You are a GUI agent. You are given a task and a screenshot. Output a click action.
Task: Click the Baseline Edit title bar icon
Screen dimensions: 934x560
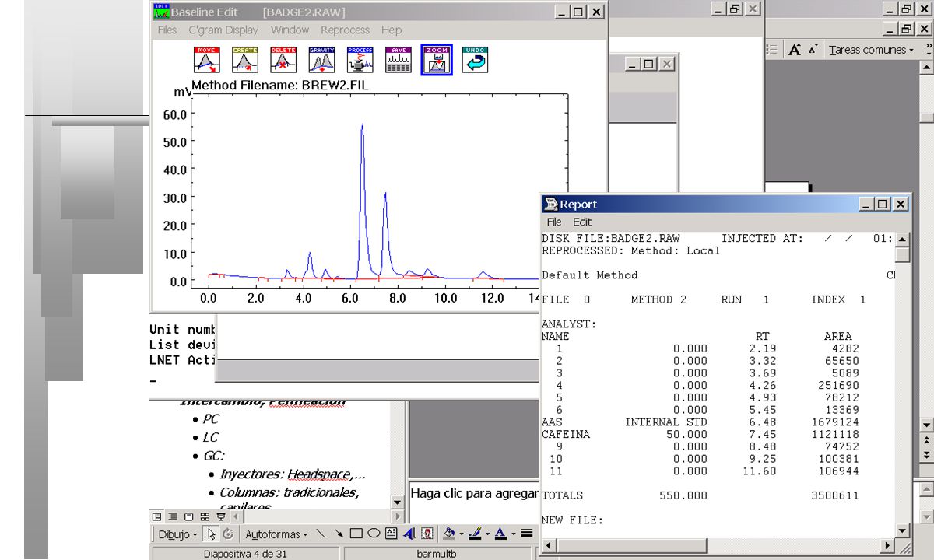click(x=161, y=12)
